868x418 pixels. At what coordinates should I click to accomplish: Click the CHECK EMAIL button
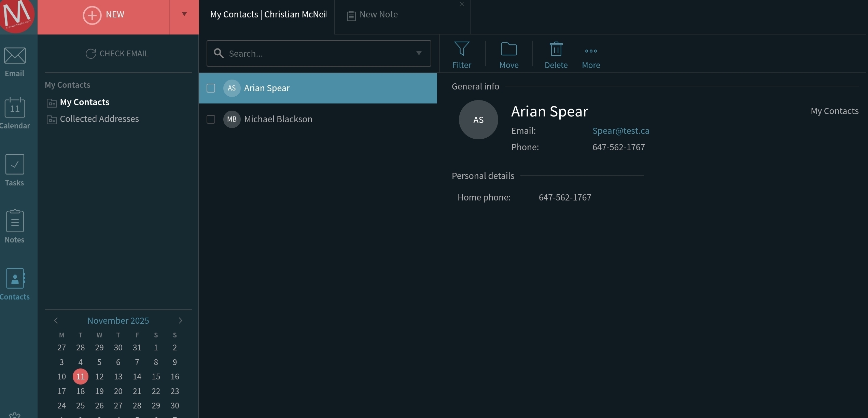tap(117, 54)
